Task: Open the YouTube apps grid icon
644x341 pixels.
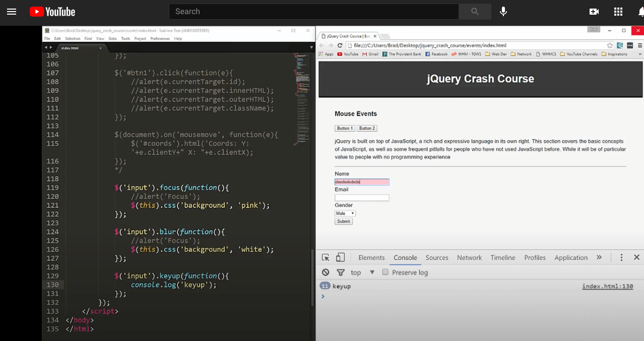Action: pyautogui.click(x=618, y=12)
